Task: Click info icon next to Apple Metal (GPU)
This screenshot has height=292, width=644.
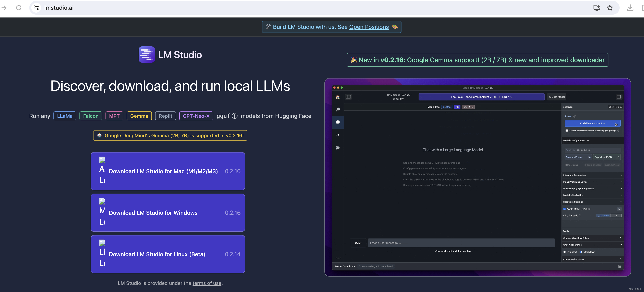Action: pyautogui.click(x=589, y=209)
